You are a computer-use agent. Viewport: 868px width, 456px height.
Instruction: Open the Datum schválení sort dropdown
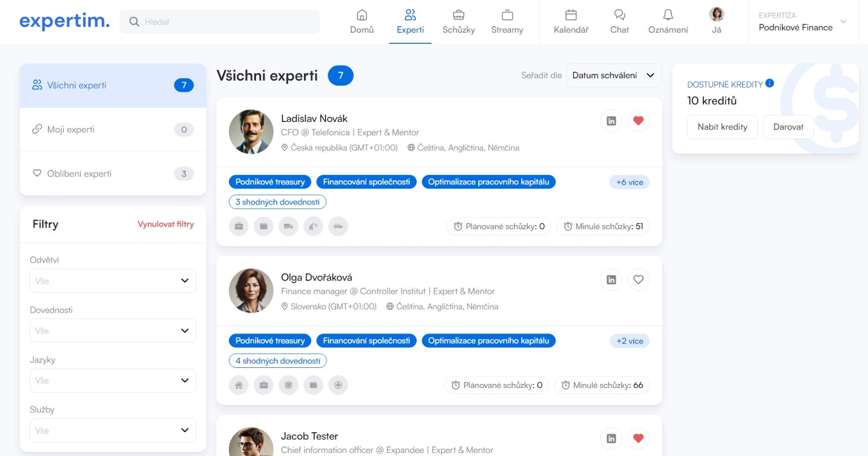(x=613, y=76)
